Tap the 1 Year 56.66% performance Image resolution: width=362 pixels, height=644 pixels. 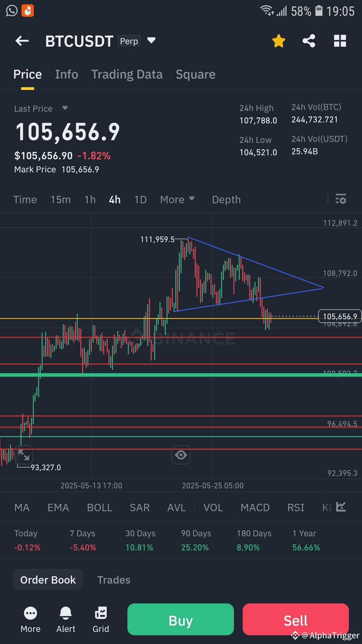306,540
